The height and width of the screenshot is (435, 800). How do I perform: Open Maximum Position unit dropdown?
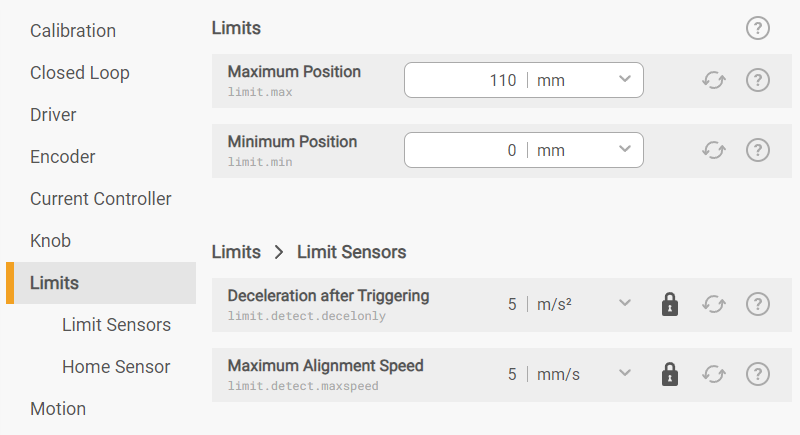click(625, 80)
